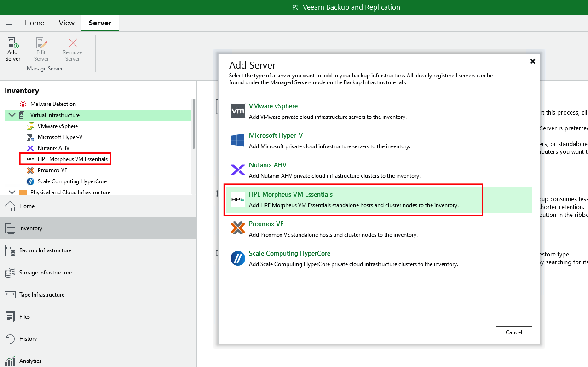Viewport: 588px width, 367px height.
Task: Click the Tape Infrastructure icon
Action: (x=10, y=295)
